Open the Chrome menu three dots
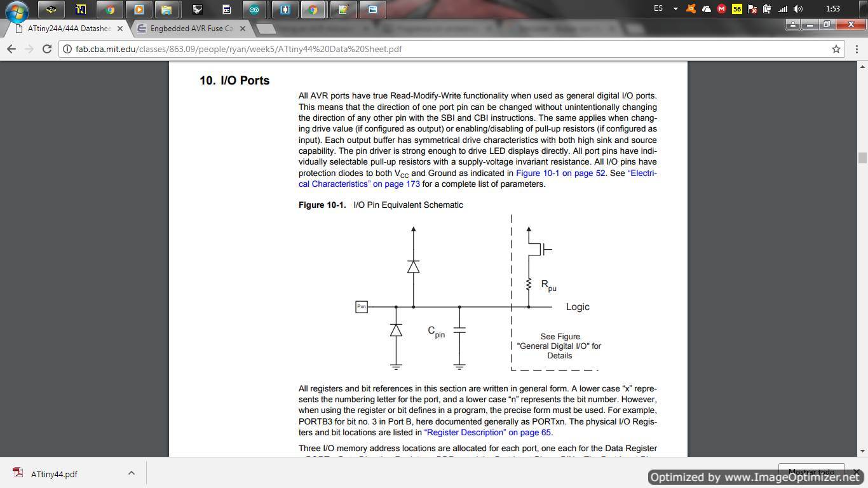 point(857,49)
